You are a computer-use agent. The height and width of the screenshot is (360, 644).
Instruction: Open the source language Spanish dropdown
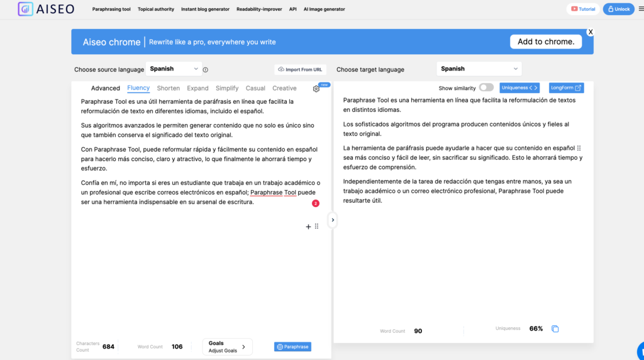coord(174,69)
